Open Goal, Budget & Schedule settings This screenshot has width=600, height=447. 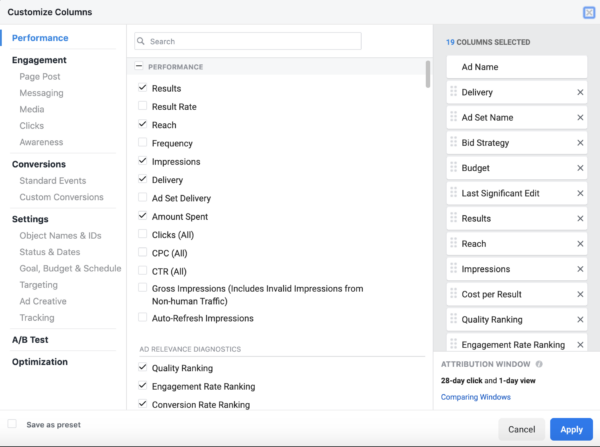pyautogui.click(x=70, y=268)
